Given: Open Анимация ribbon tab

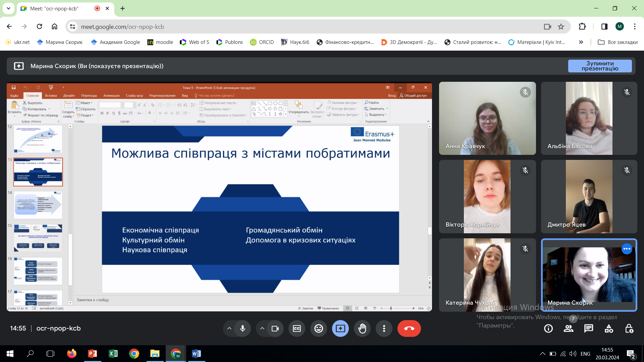Looking at the screenshot, I should [111, 96].
